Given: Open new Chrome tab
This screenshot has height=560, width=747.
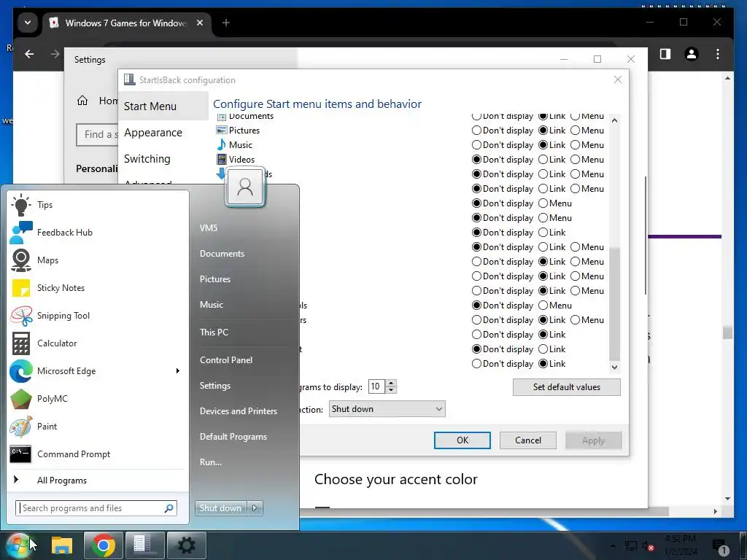Looking at the screenshot, I should coord(226,23).
